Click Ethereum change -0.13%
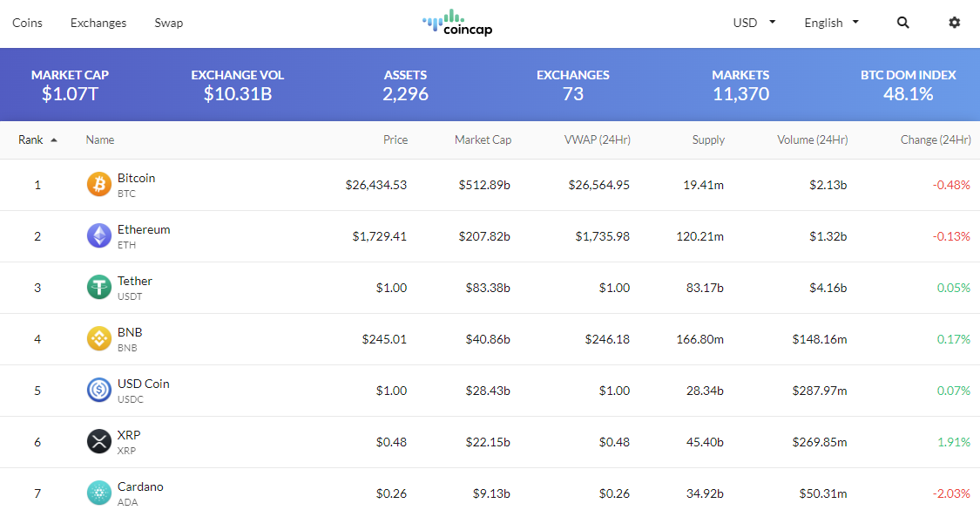Screen dimensions: 980x517 point(951,236)
